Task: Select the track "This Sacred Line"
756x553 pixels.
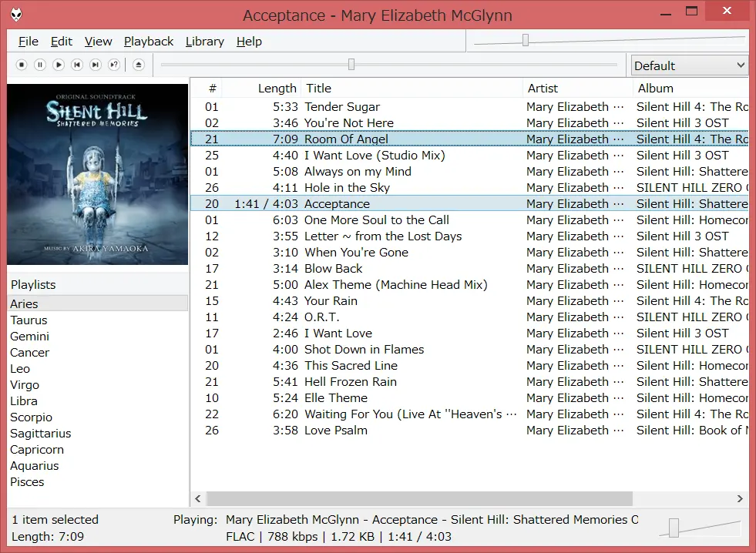Action: point(469,366)
